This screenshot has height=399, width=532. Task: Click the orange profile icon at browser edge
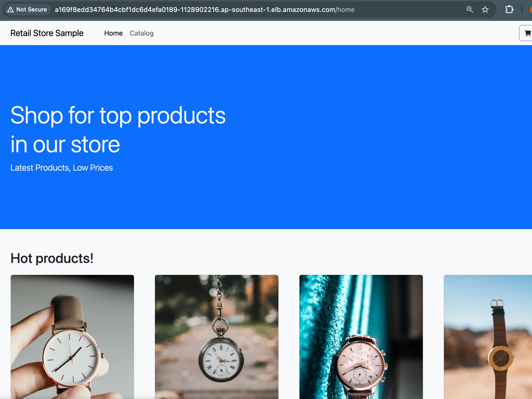click(x=531, y=10)
